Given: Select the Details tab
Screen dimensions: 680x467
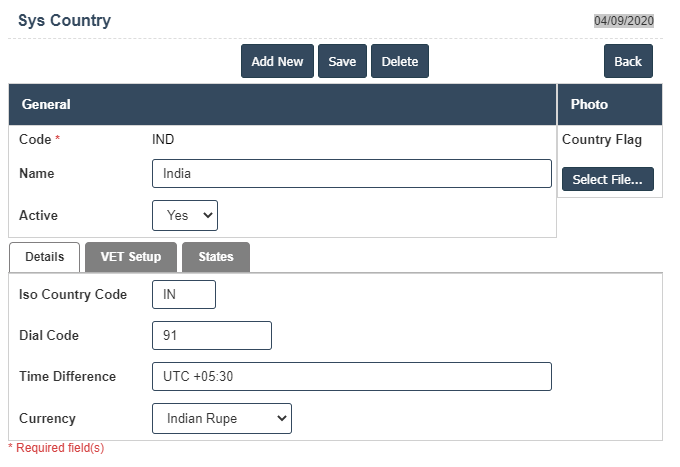Looking at the screenshot, I should pos(45,257).
